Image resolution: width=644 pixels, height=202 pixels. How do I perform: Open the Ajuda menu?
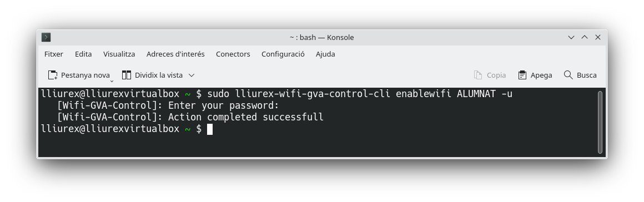(325, 54)
